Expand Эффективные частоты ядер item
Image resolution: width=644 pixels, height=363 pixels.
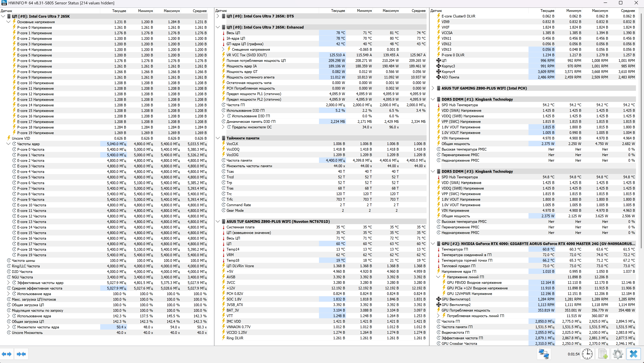coord(8,283)
